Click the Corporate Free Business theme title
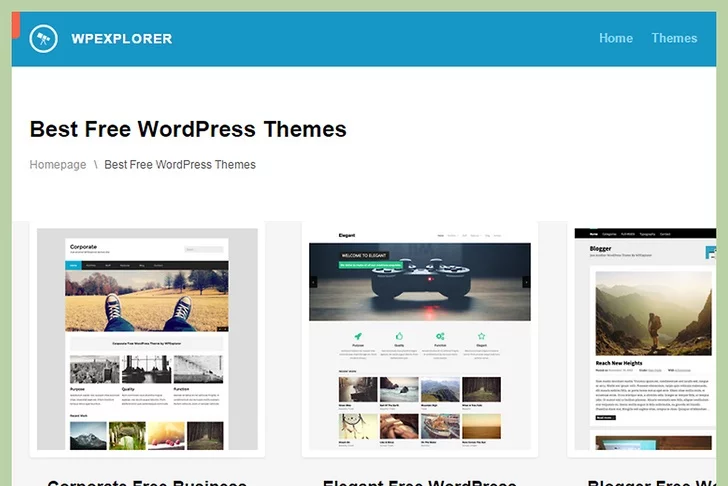Screen dimensions: 728x486 [147, 482]
